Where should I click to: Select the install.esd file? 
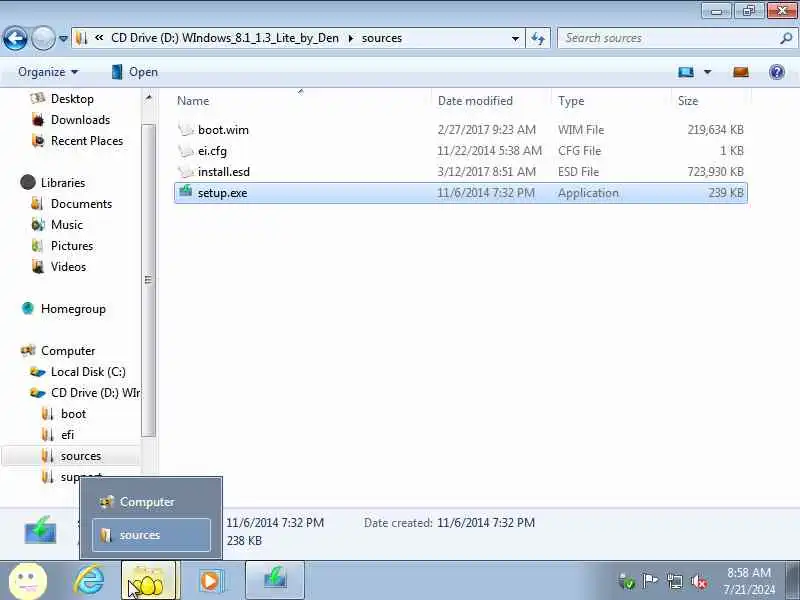point(461,172)
